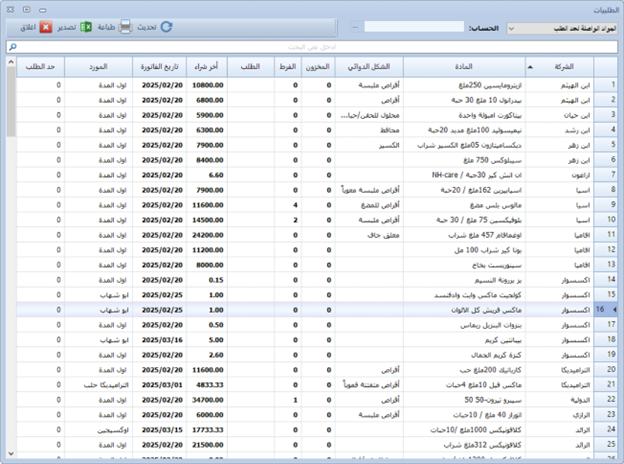This screenshot has width=624, height=464.
Task: Click price cell 6.60
Action: point(207,175)
